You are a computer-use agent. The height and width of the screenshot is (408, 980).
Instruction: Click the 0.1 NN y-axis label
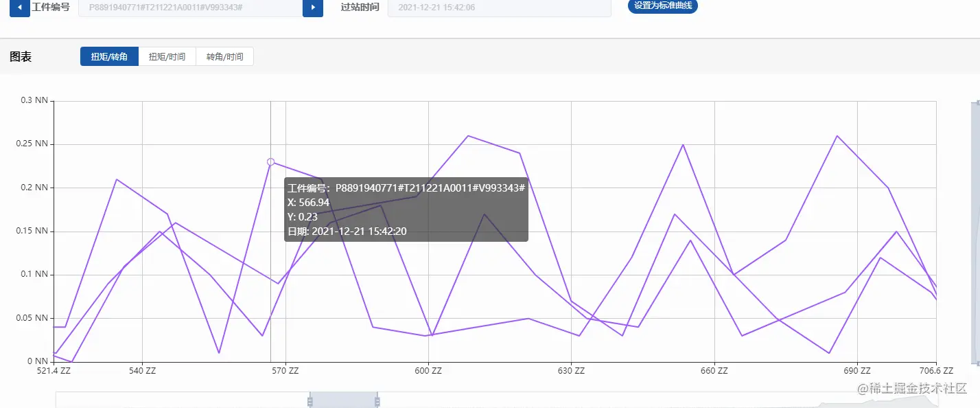point(34,274)
